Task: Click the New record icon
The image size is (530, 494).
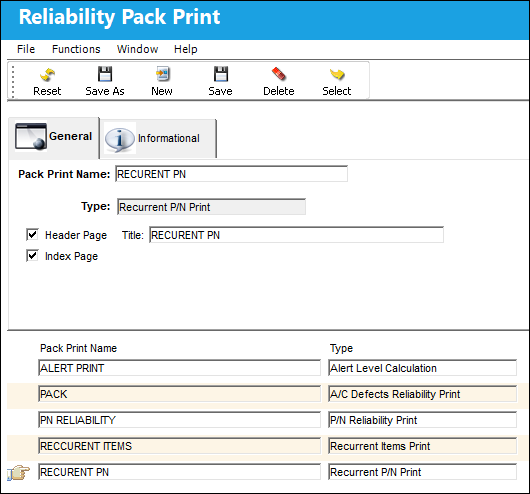Action: [x=163, y=74]
